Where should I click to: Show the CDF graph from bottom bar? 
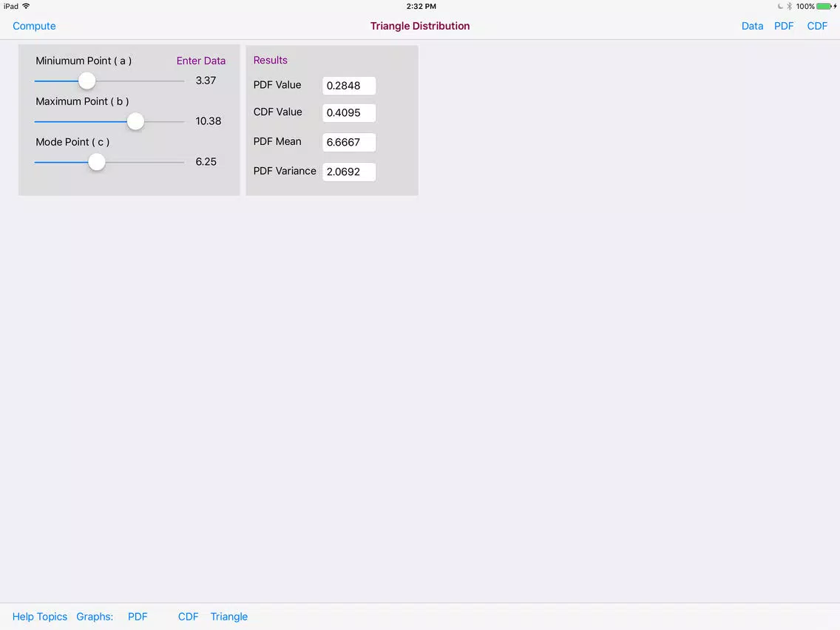coord(188,617)
